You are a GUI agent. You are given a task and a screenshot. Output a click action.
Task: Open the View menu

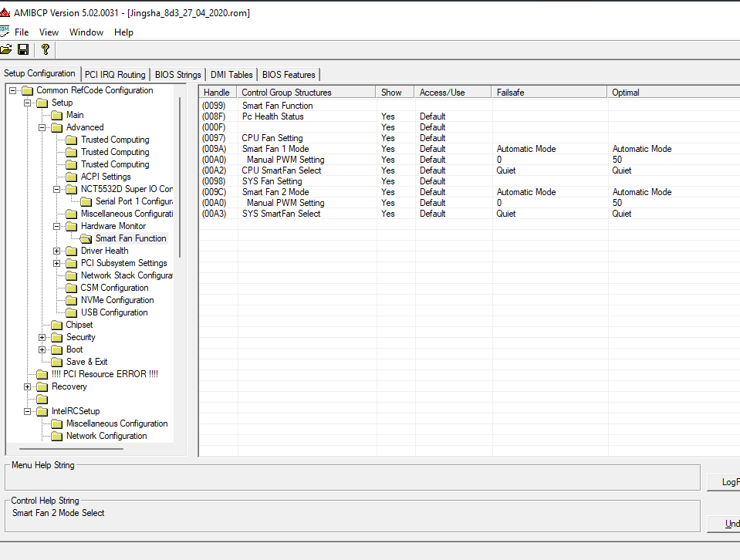[x=49, y=32]
